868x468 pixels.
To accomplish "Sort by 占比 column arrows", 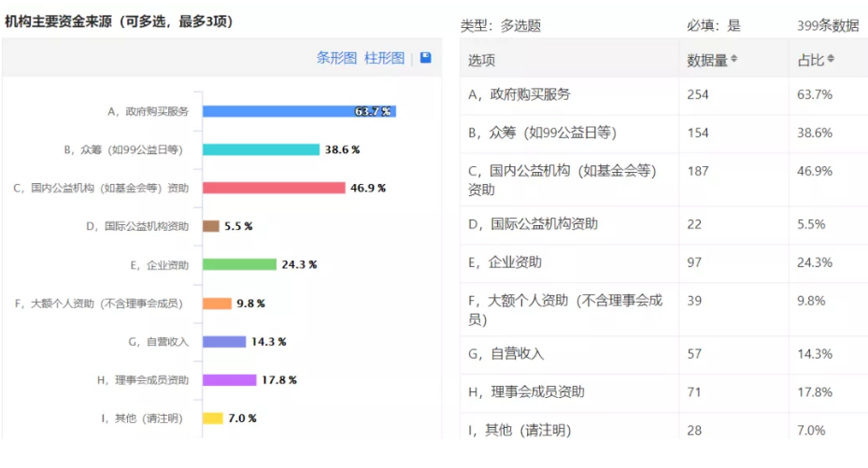I will (831, 60).
